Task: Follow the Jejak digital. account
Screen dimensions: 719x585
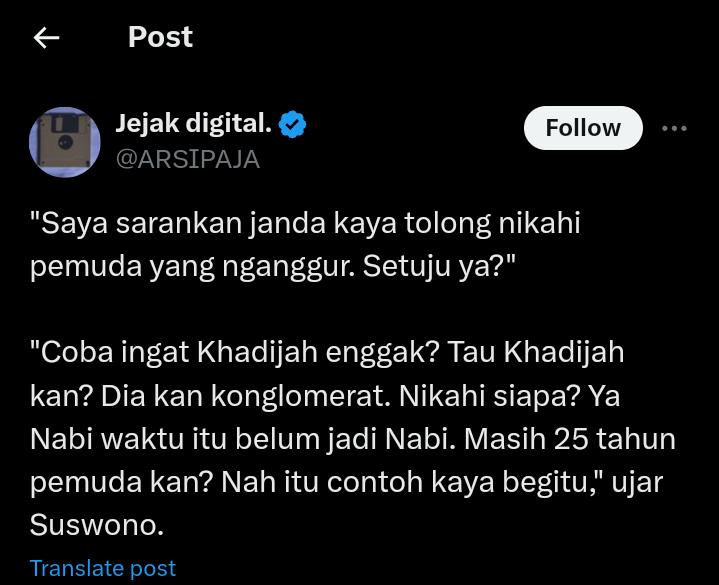Action: [583, 128]
